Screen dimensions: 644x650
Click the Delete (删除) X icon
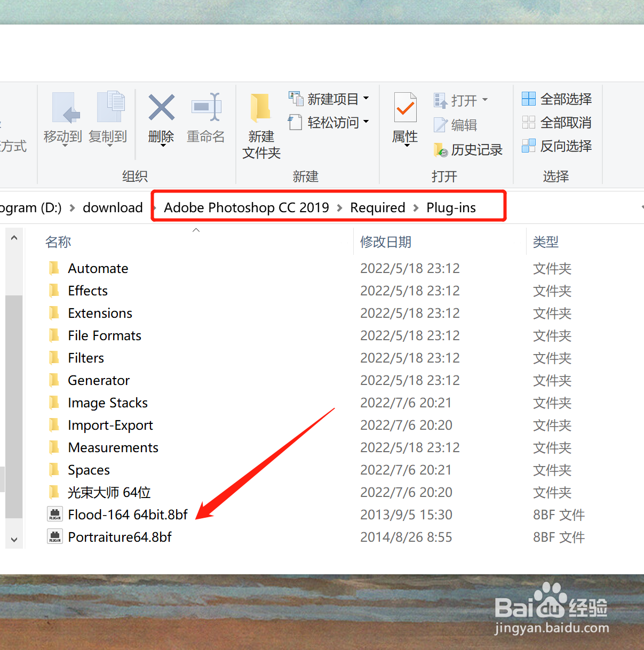(x=161, y=107)
